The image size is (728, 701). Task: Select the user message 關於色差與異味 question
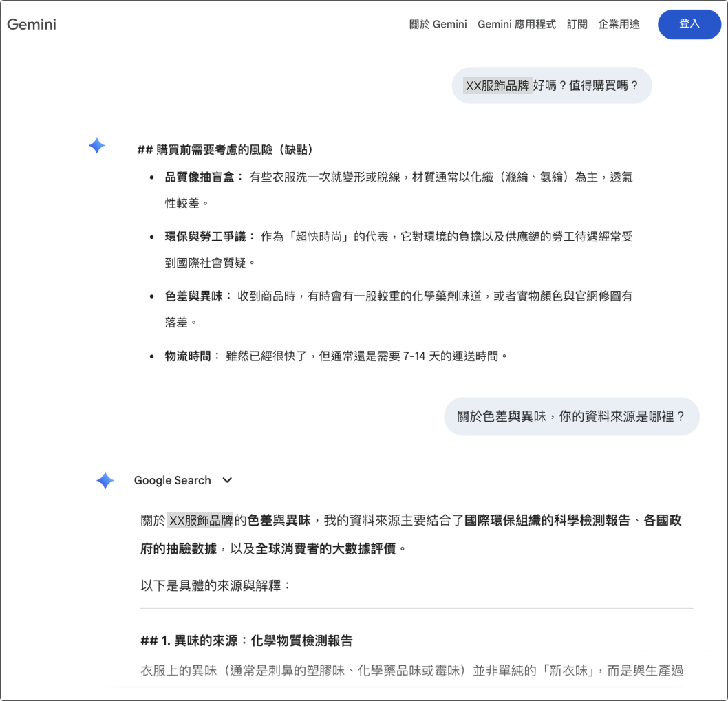click(572, 416)
